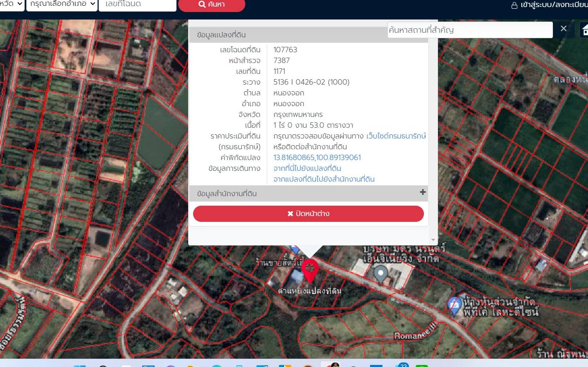The image size is (588, 367).
Task: Expand the ข้อมูลสำนักงานที่ดิน section with the plus sign
Action: pyautogui.click(x=423, y=192)
